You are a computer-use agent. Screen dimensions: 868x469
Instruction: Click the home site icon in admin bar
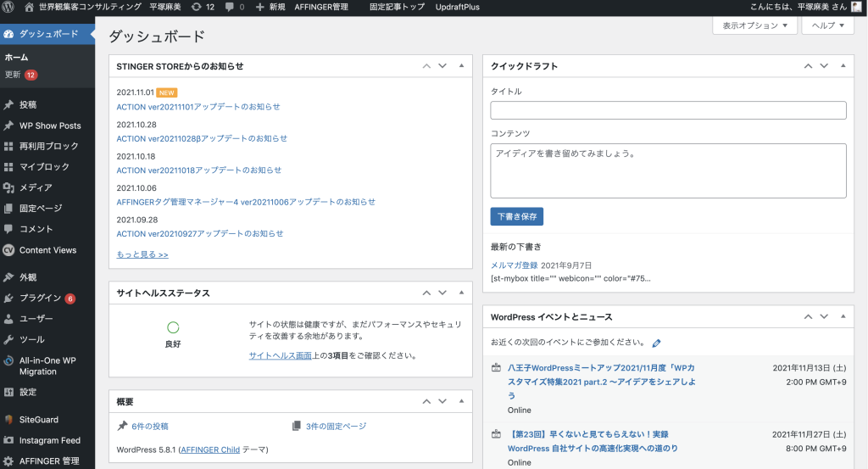click(30, 7)
